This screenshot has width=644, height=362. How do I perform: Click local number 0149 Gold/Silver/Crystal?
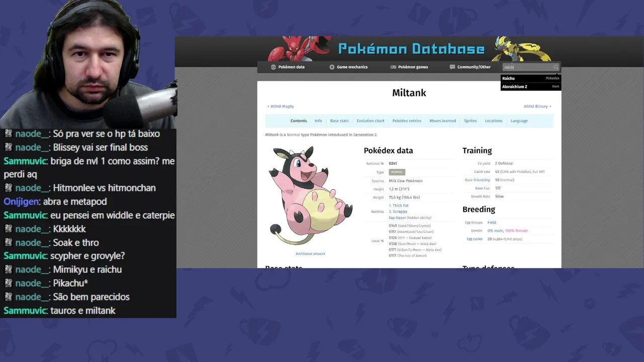pos(410,226)
